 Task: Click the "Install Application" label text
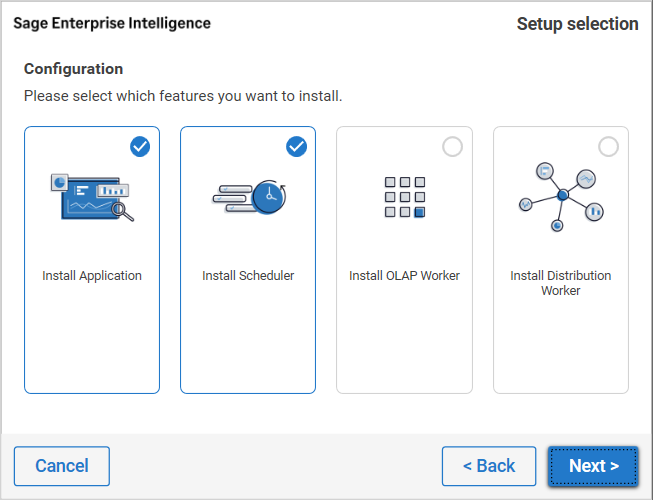coord(92,276)
